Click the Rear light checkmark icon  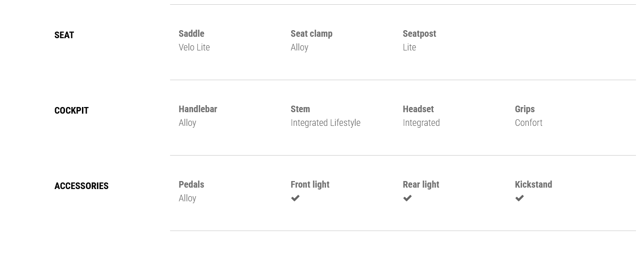pos(408,198)
